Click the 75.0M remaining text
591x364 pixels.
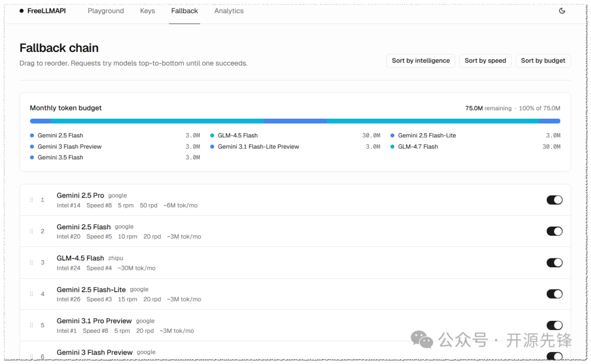click(x=488, y=108)
